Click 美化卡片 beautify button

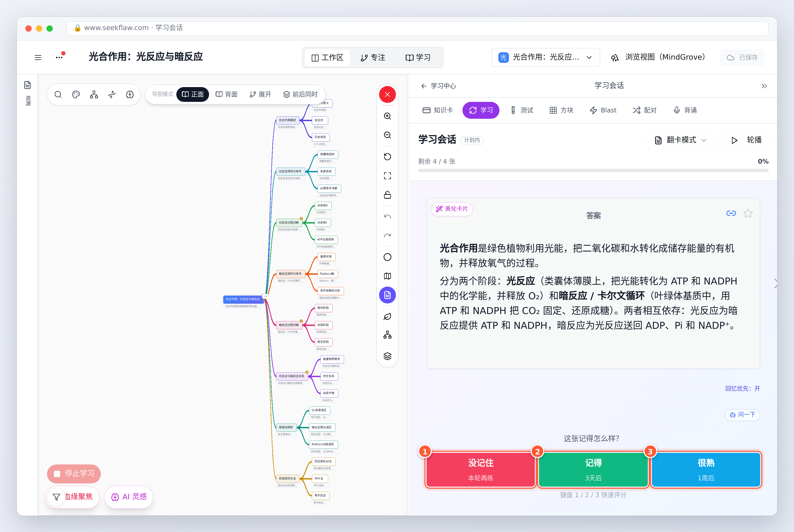coord(452,209)
